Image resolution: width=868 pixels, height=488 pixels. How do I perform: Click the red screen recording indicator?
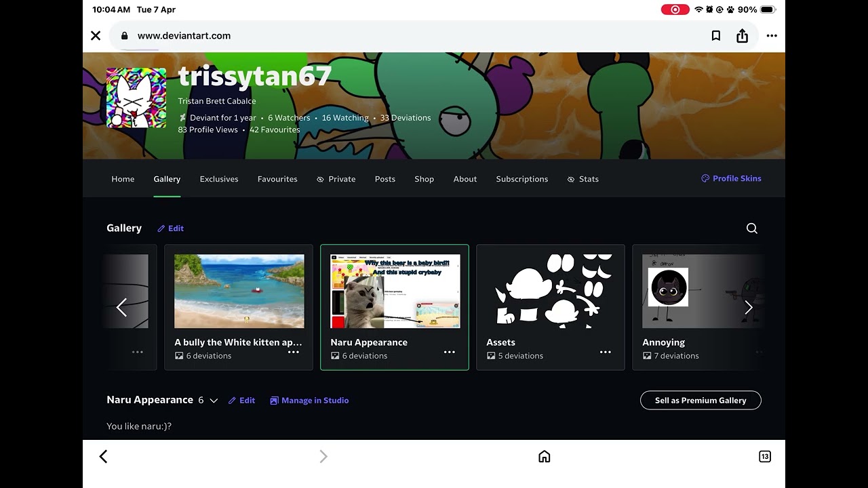pyautogui.click(x=675, y=9)
